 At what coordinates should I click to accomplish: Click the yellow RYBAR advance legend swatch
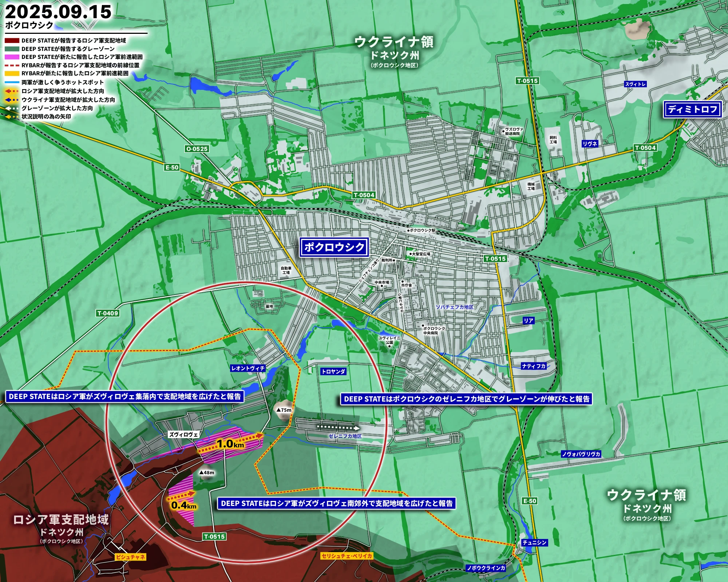click(12, 73)
